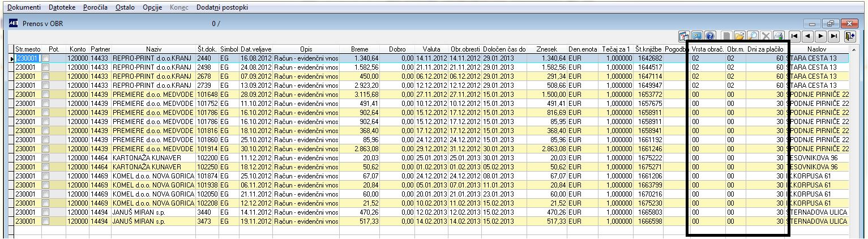
Task: Click the printer icon
Action: click(779, 36)
